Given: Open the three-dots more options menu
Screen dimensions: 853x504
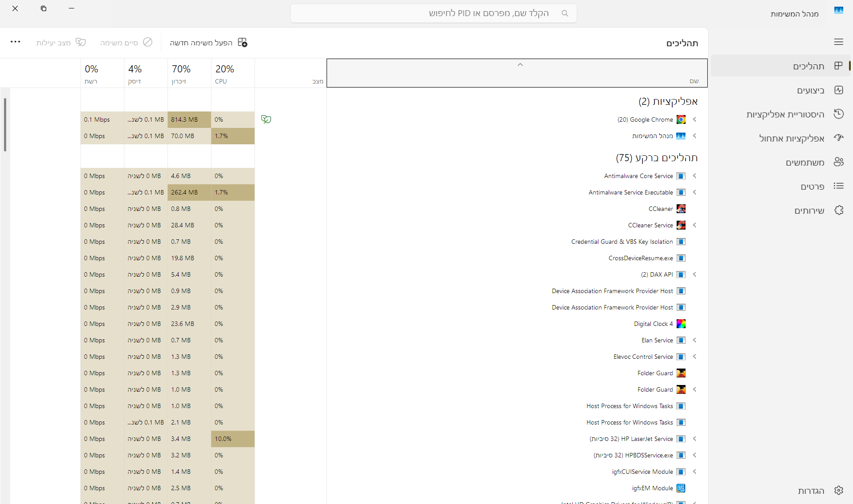Looking at the screenshot, I should (x=15, y=42).
